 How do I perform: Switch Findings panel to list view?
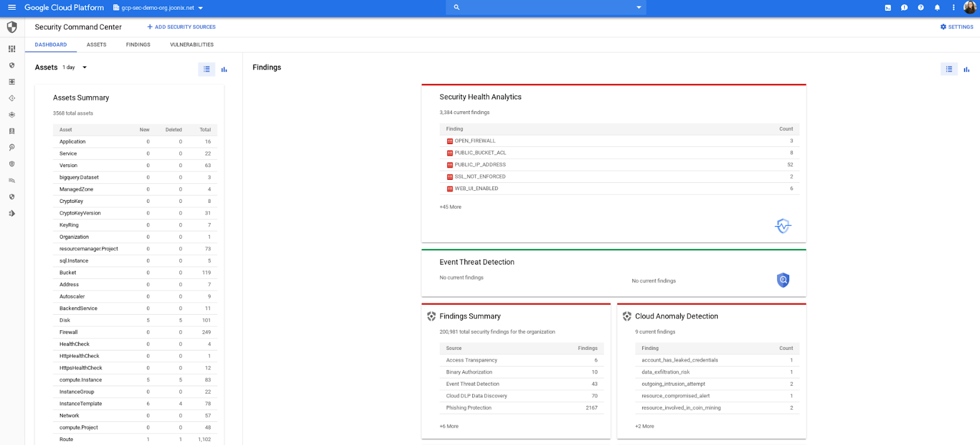(x=949, y=69)
